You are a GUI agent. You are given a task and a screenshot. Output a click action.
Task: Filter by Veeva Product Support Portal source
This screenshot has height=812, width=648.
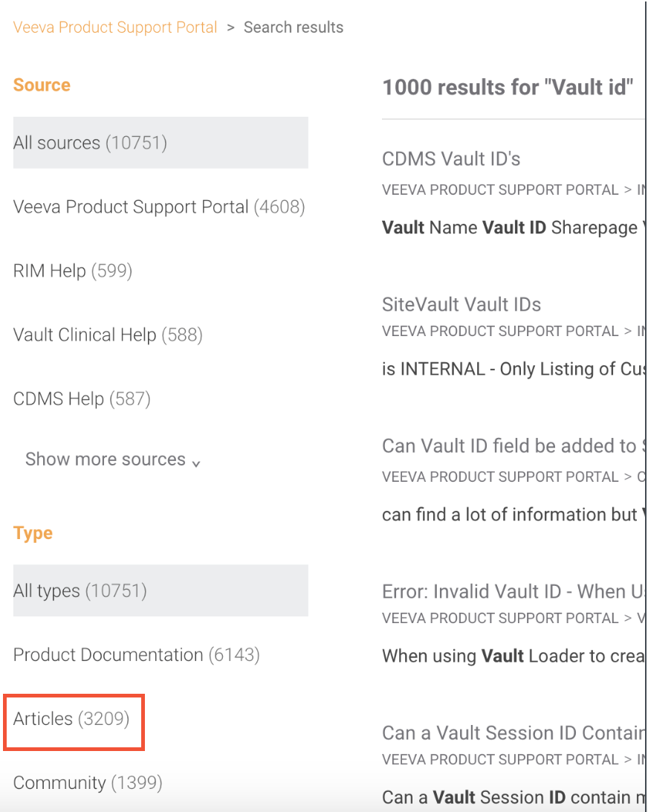point(159,207)
